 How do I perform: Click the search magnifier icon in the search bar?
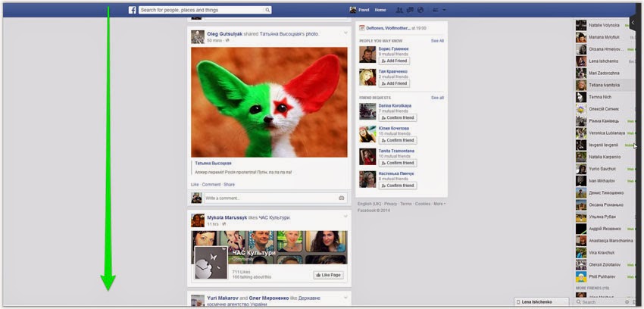[267, 10]
